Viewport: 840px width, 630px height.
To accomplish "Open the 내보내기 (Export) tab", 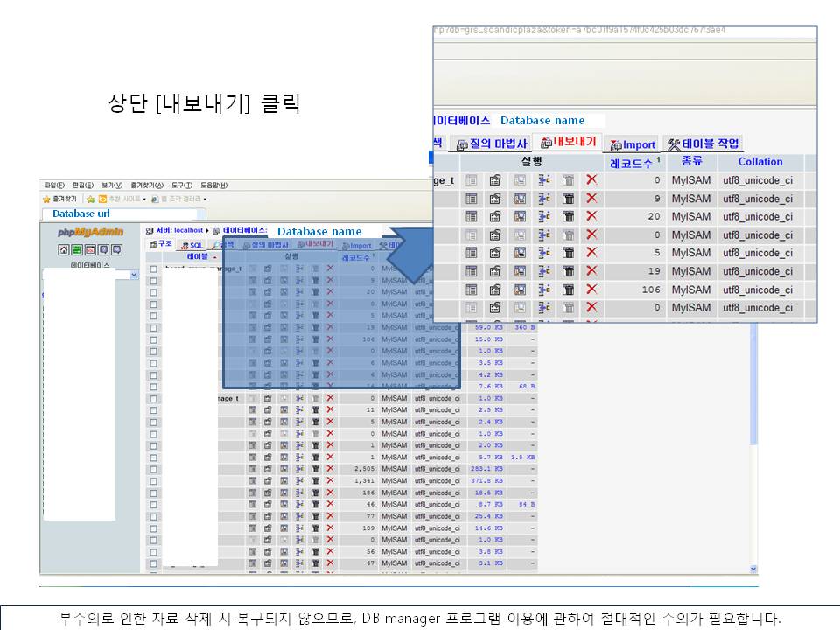I will click(569, 143).
